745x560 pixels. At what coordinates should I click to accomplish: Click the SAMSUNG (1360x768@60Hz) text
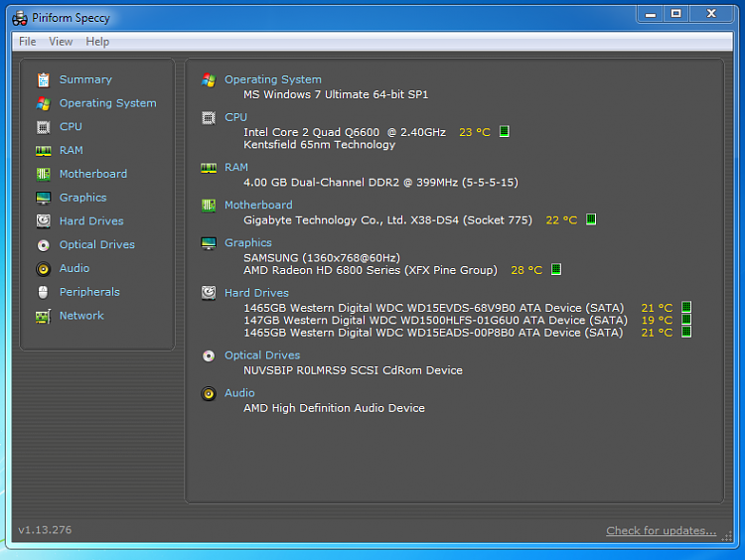coord(322,258)
